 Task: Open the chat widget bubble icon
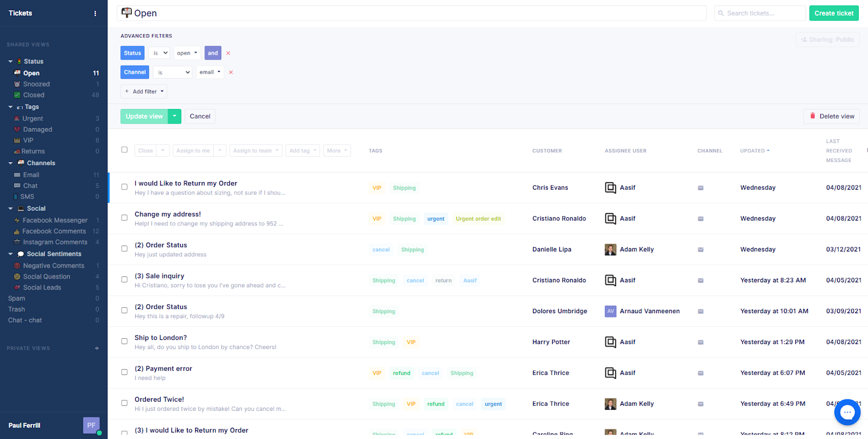[847, 412]
